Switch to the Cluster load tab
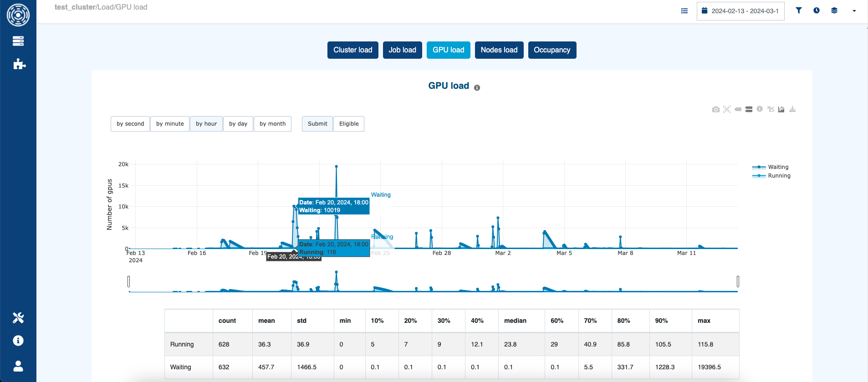The image size is (868, 382). [x=352, y=50]
